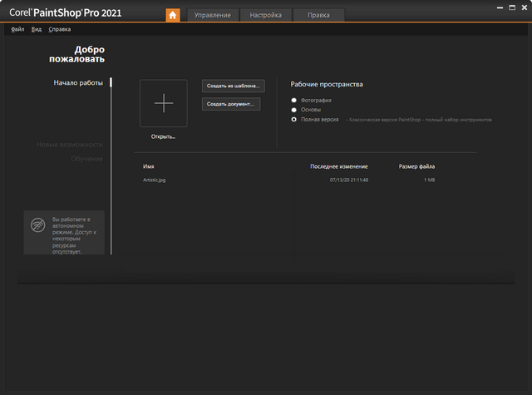Switch to the Настройка tab

coord(265,15)
